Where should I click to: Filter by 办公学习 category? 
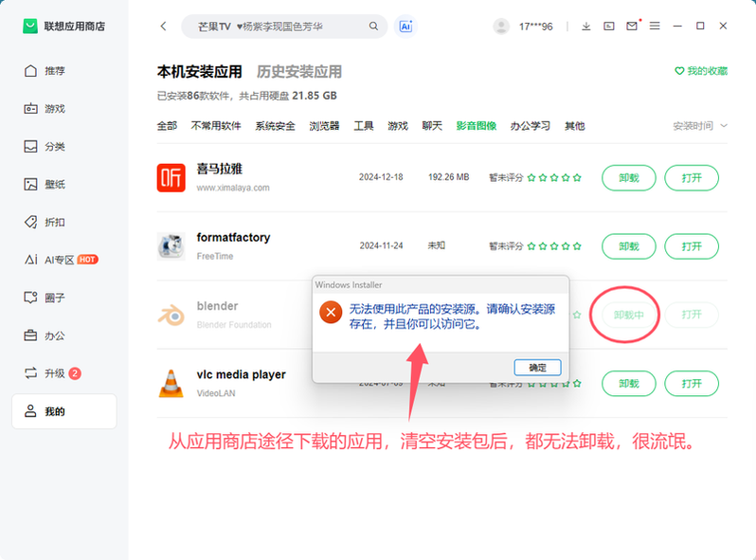point(531,126)
